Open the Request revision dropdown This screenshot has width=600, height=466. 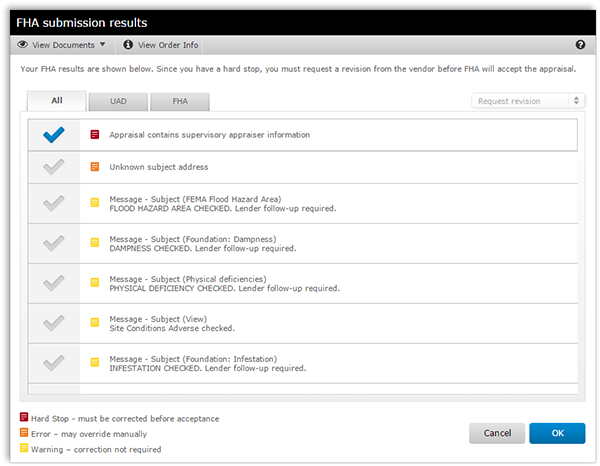coord(528,101)
